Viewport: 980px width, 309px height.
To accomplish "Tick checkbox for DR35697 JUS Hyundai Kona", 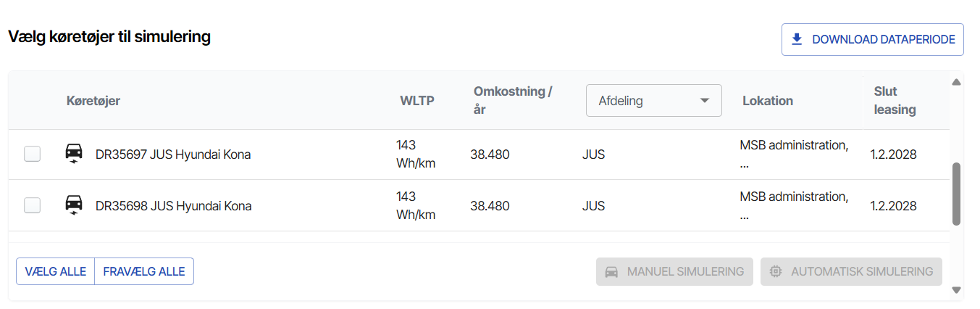I will coord(33,154).
